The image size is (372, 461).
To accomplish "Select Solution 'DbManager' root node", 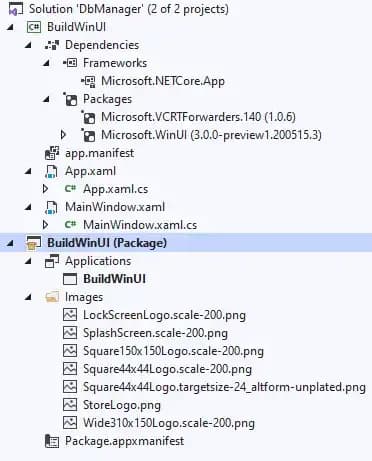I will point(129,9).
